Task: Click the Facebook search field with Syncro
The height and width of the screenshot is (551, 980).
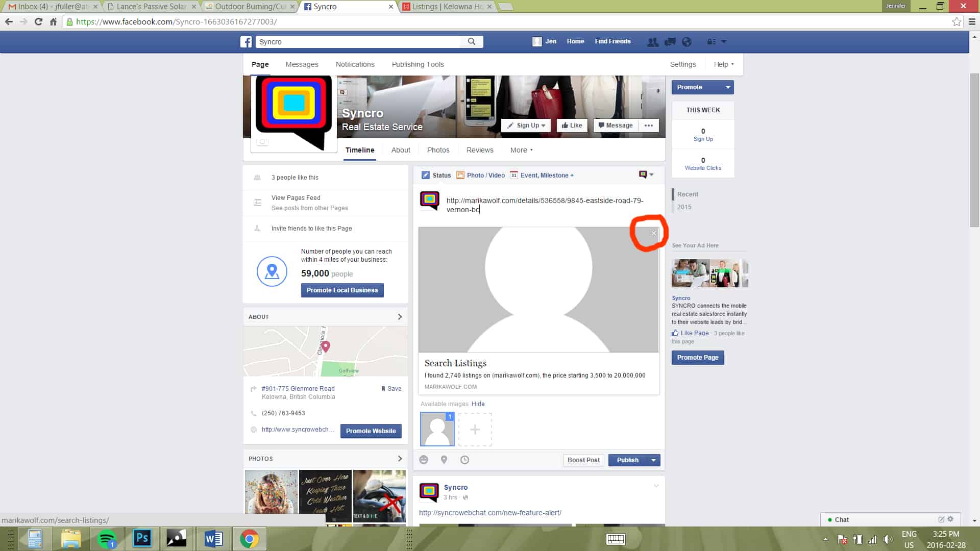Action: [358, 42]
